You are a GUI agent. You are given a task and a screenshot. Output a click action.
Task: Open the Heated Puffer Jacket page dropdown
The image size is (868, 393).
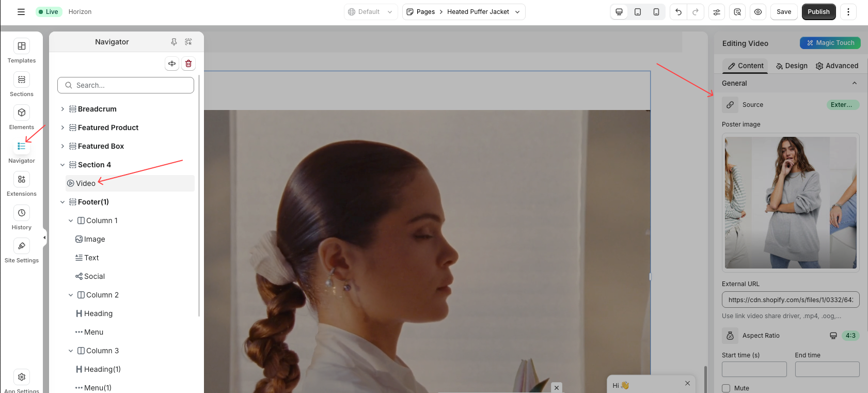pos(484,12)
